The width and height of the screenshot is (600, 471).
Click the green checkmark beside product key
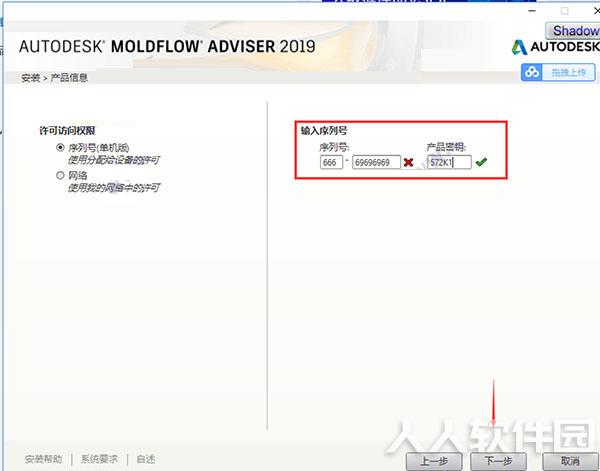pos(481,162)
